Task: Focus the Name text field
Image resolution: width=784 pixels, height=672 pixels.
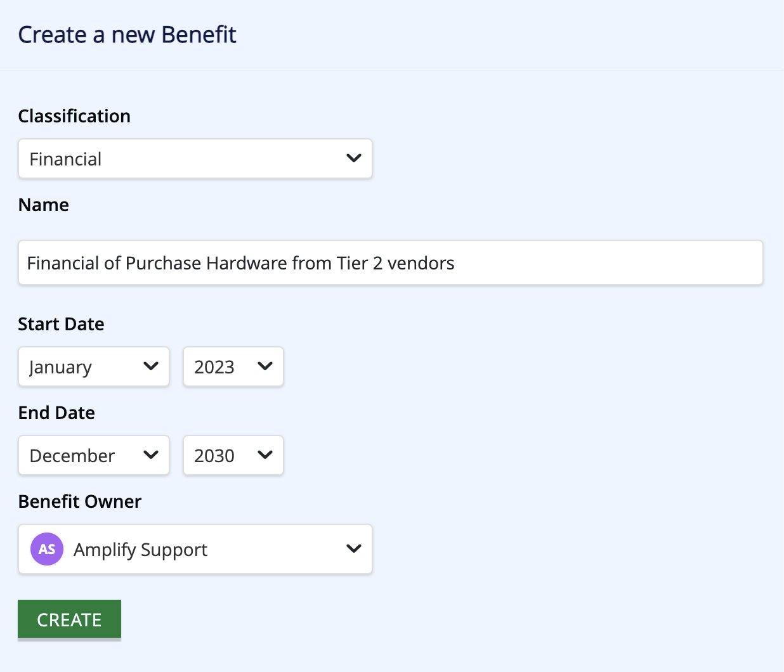Action: (391, 262)
